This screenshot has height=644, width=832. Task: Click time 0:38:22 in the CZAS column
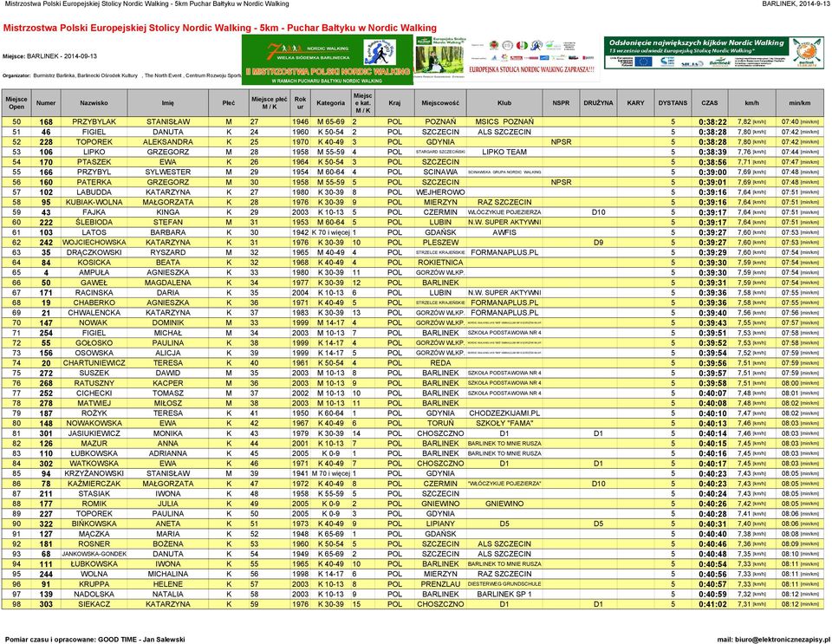(712, 122)
